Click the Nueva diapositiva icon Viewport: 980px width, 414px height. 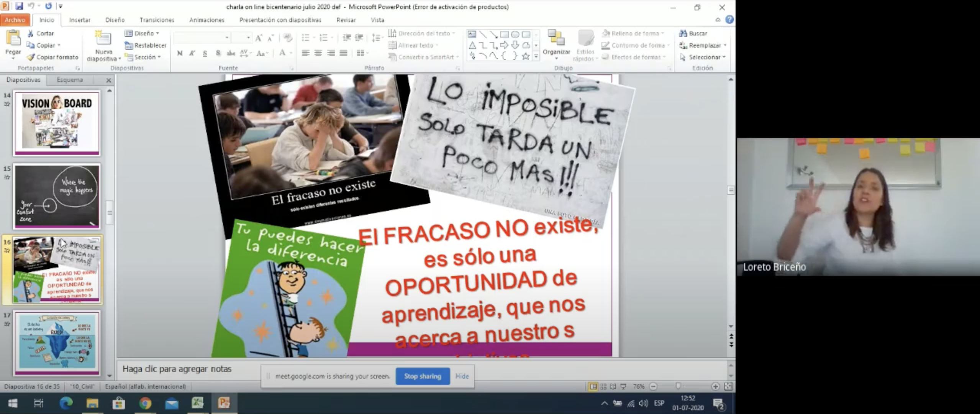(x=103, y=38)
